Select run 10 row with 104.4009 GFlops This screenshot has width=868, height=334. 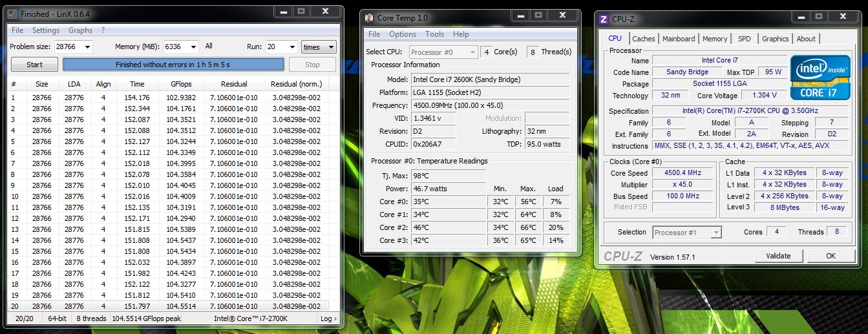[169, 196]
